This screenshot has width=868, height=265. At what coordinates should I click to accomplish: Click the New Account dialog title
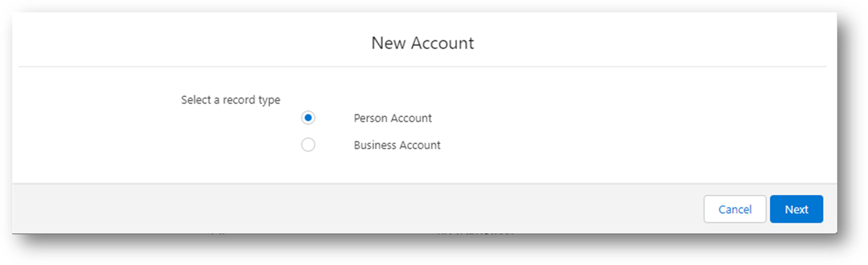tap(423, 43)
